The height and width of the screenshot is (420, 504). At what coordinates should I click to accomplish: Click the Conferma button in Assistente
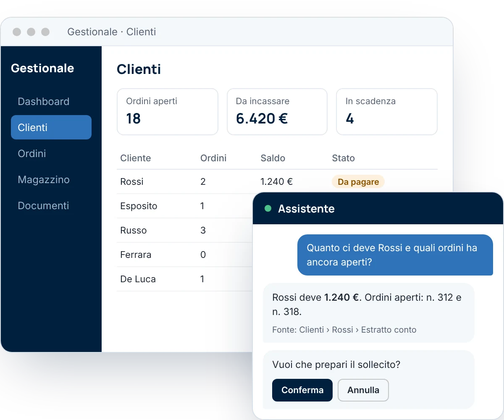pos(302,390)
